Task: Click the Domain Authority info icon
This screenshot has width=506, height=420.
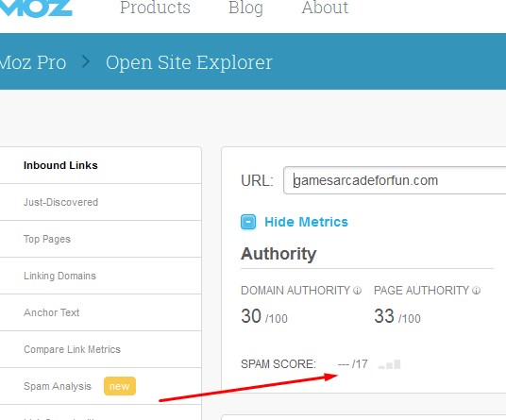Action: click(x=357, y=291)
